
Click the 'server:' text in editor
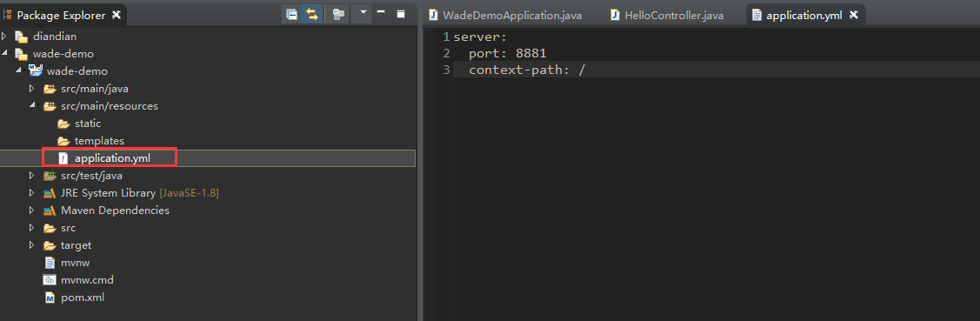[x=480, y=37]
